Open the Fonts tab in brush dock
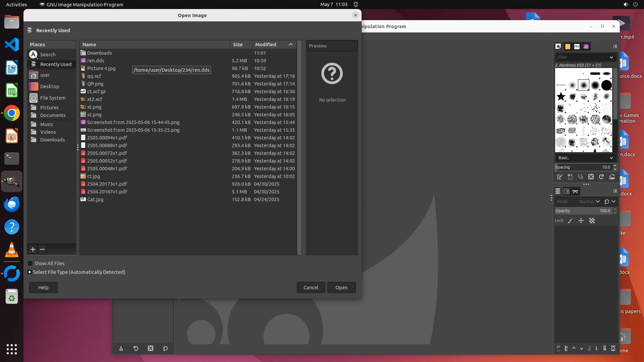This screenshot has height=362, width=644. point(577,47)
